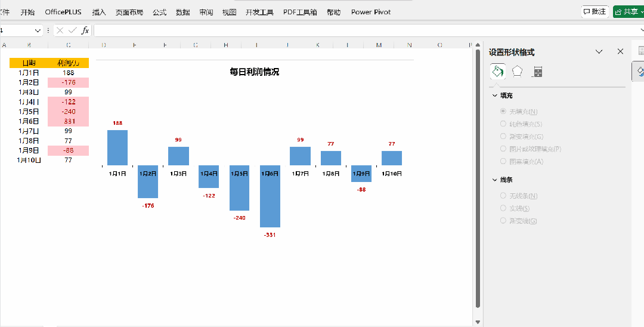
Task: Click the 共享 share button
Action: 627,12
